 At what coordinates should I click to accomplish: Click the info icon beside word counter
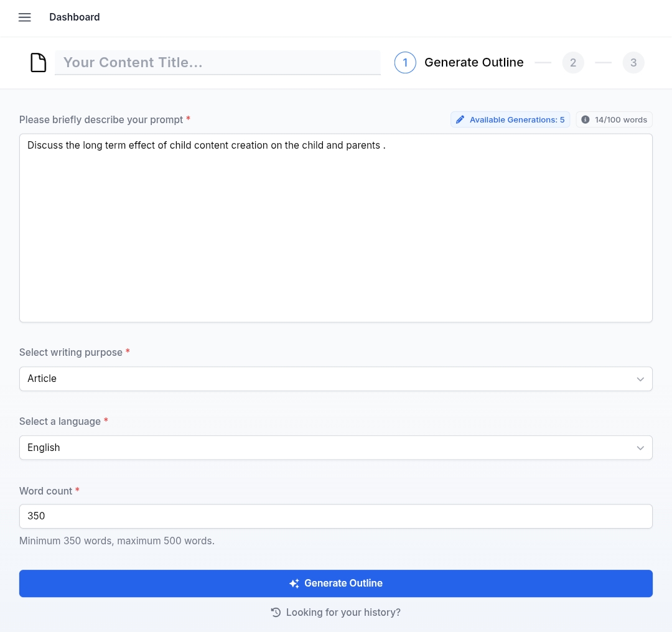pos(585,119)
